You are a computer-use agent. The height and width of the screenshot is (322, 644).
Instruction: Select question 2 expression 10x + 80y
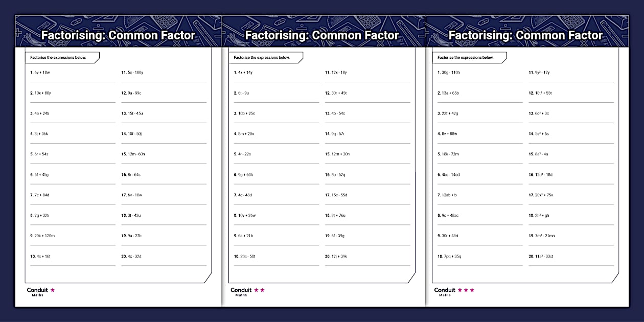(x=42, y=93)
